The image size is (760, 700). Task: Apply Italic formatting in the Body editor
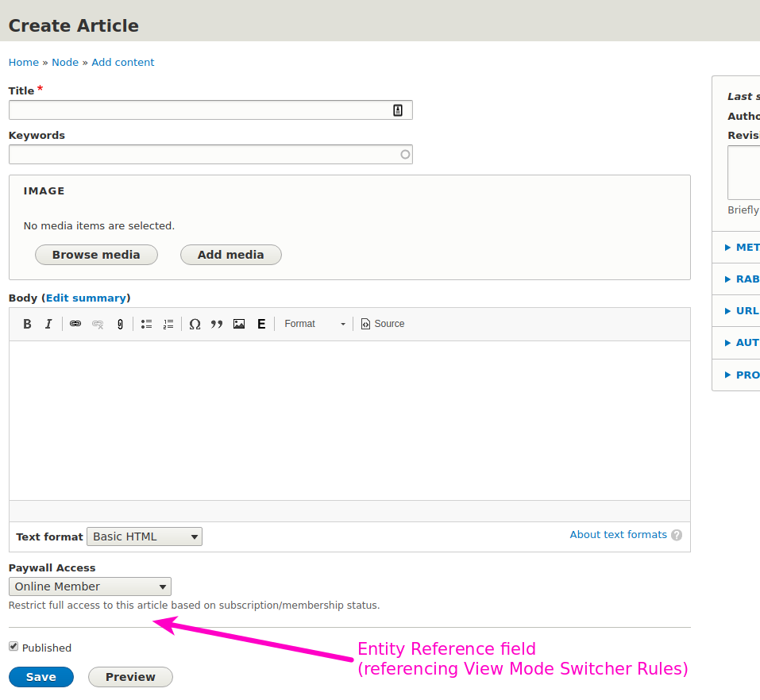click(x=48, y=324)
